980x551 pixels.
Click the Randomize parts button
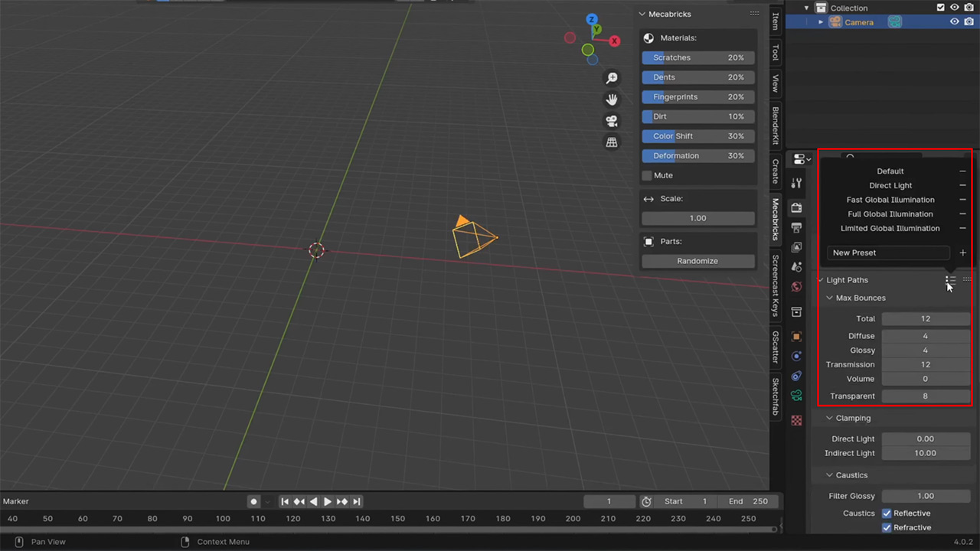coord(697,260)
